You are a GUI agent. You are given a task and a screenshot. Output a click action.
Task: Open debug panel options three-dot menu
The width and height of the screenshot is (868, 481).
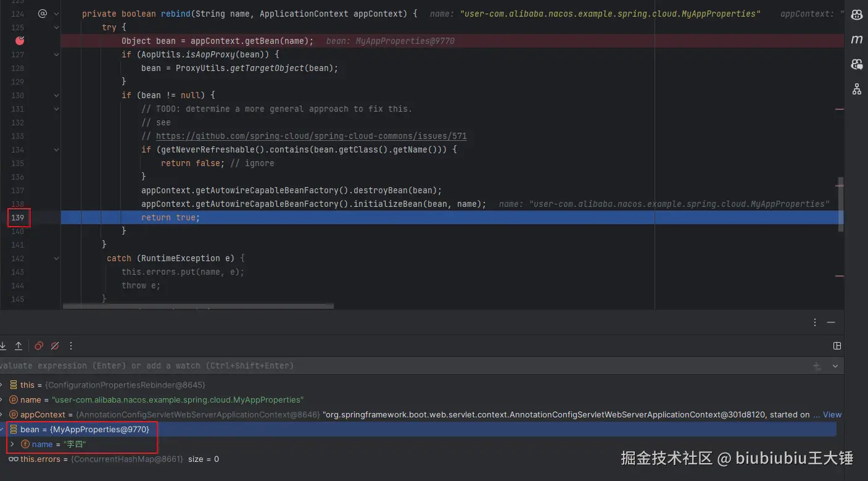click(815, 322)
